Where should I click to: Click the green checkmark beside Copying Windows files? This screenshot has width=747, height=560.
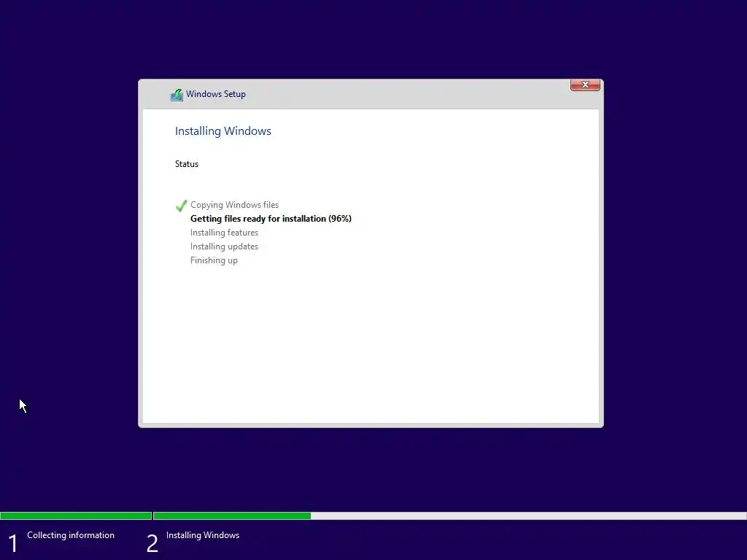coord(181,205)
